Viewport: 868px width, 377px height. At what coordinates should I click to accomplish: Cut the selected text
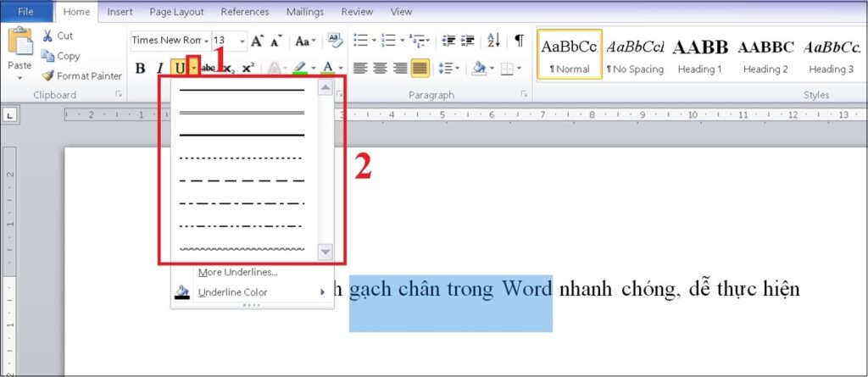point(58,36)
